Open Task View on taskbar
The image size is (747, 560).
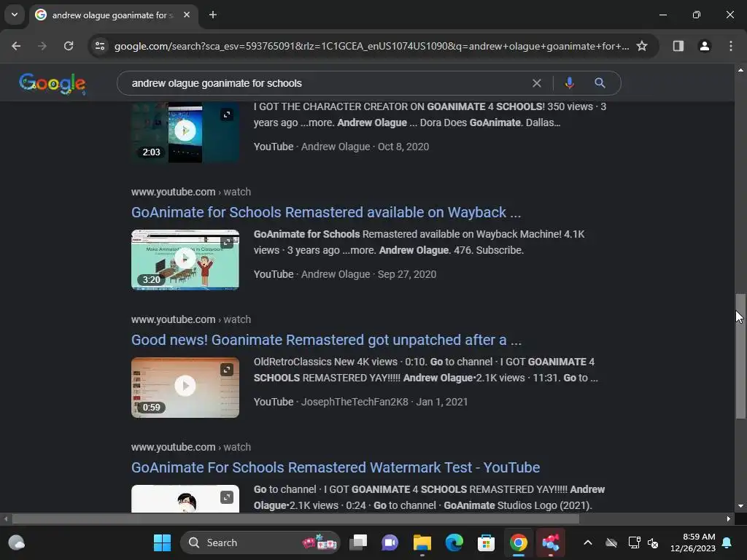(358, 542)
